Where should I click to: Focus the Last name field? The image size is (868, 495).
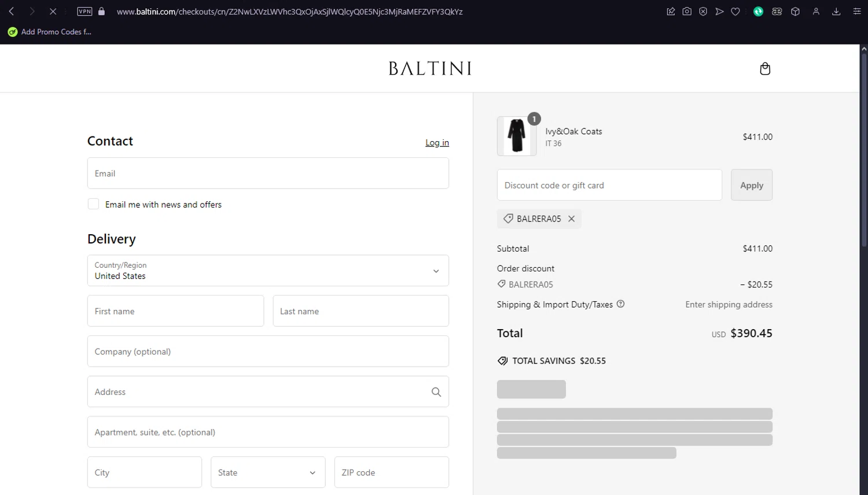point(361,311)
